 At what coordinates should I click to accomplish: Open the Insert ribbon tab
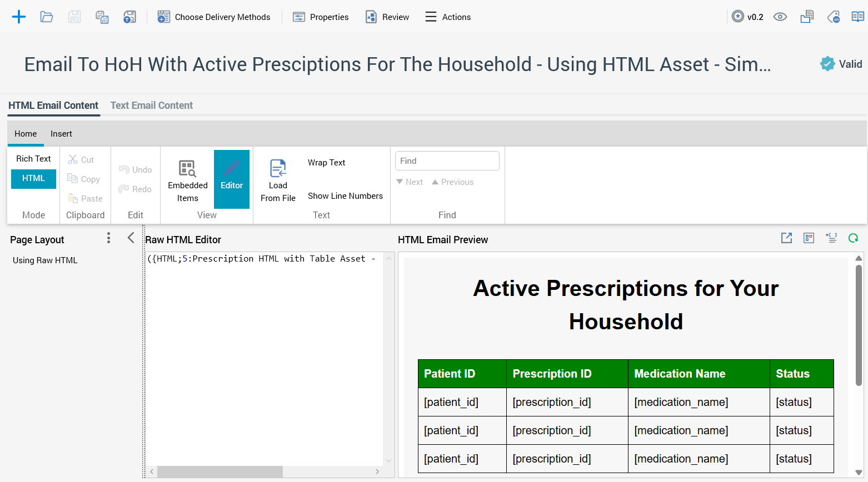[61, 134]
